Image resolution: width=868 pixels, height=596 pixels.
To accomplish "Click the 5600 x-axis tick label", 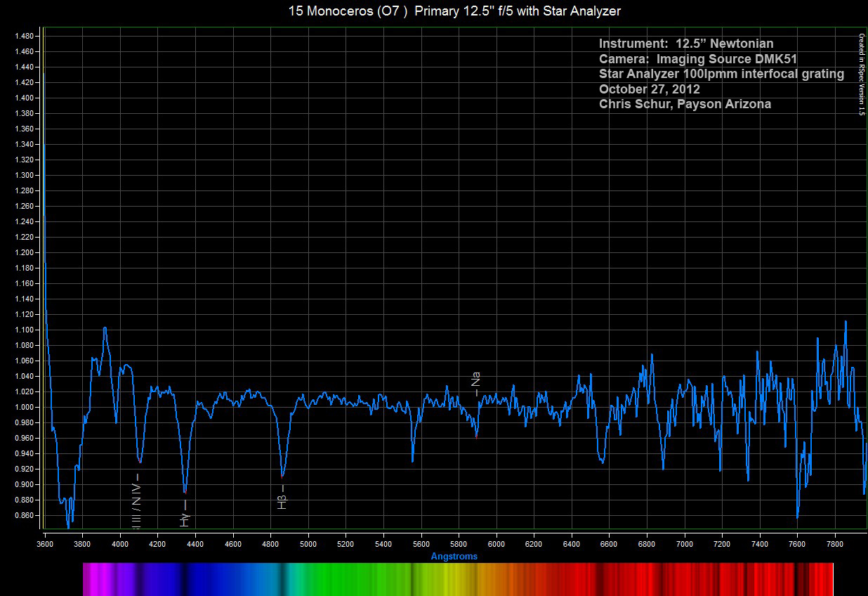I will (421, 543).
